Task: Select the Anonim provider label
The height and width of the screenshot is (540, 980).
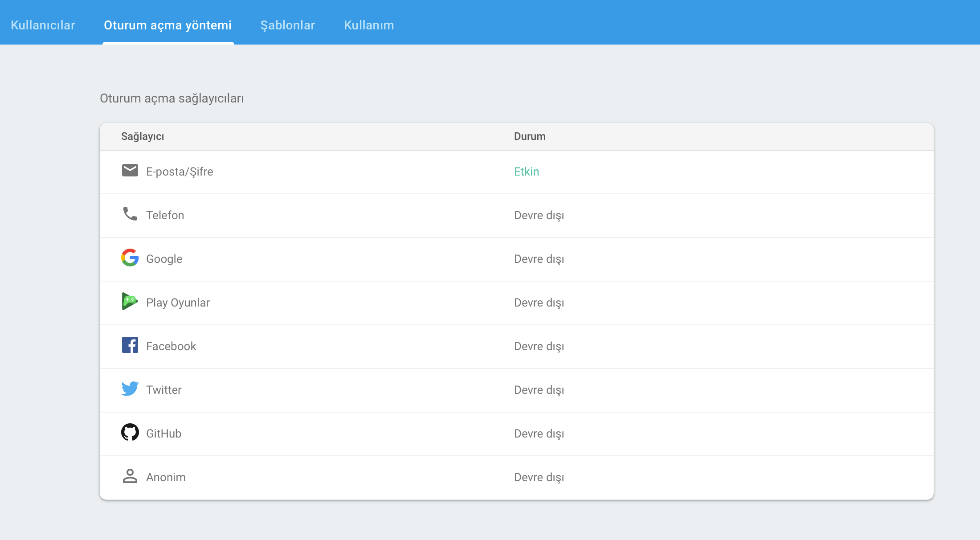Action: [x=166, y=477]
